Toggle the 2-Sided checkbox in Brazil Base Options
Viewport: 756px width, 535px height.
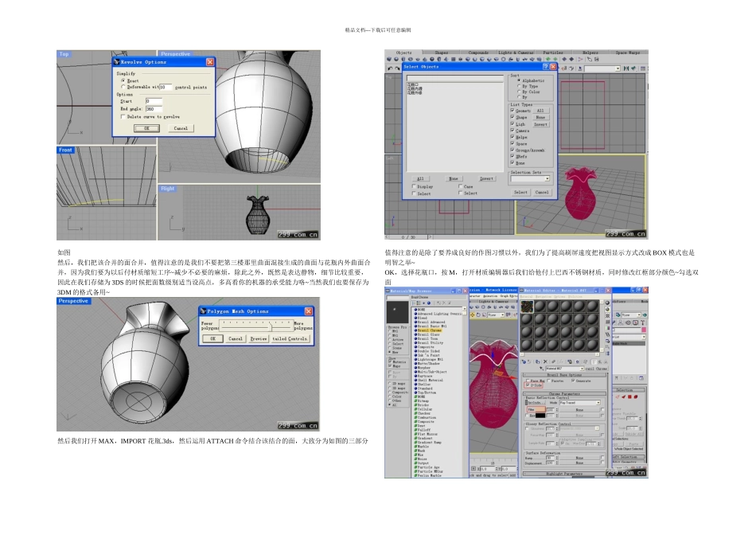[x=528, y=385]
